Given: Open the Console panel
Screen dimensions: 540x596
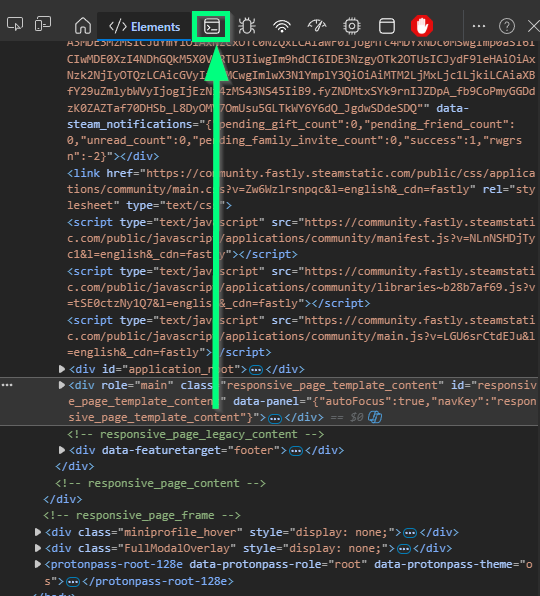Looking at the screenshot, I should (212, 26).
